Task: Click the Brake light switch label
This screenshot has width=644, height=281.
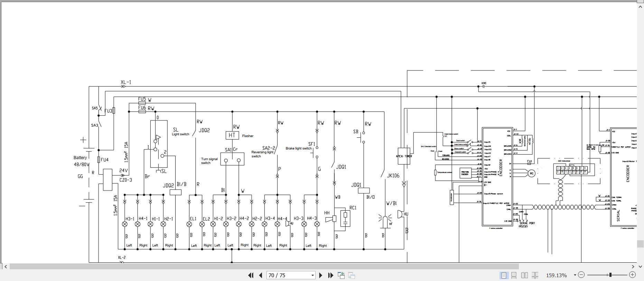Action: [299, 148]
